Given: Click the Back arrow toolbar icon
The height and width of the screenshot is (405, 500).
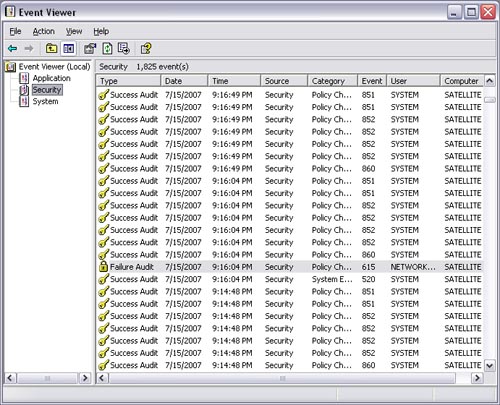Looking at the screenshot, I should tap(12, 49).
